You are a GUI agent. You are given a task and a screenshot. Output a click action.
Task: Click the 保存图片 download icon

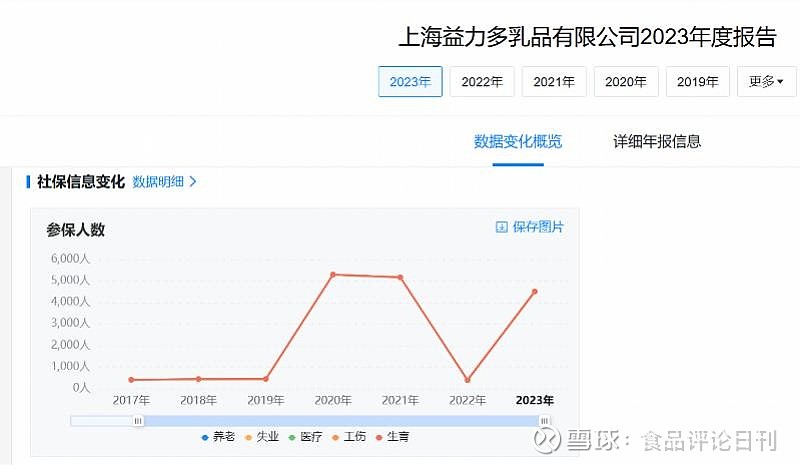click(502, 227)
